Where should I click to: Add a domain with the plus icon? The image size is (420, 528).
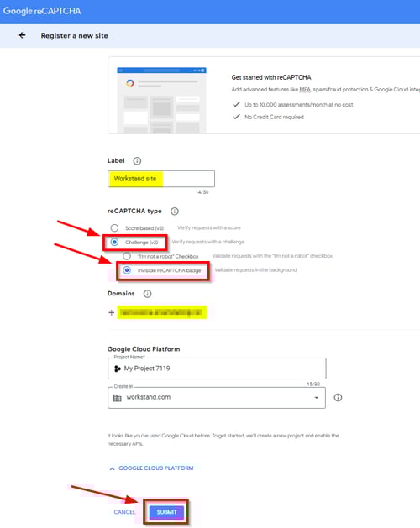[111, 312]
